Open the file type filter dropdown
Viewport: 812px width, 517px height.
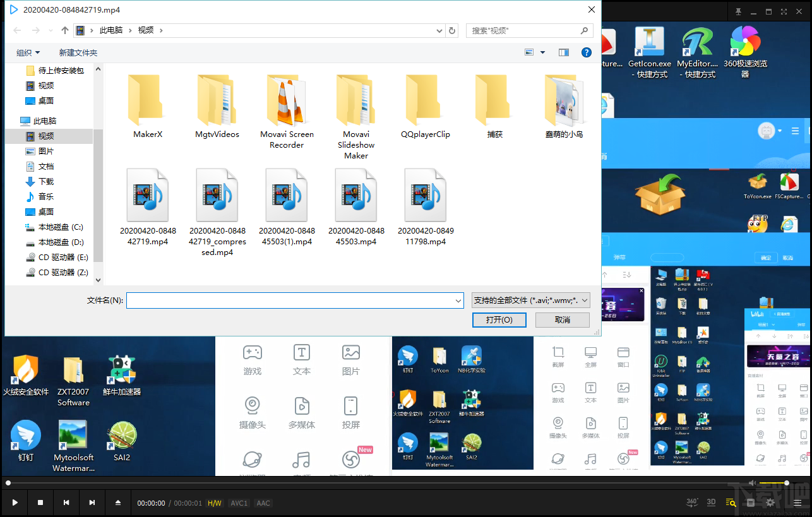529,300
